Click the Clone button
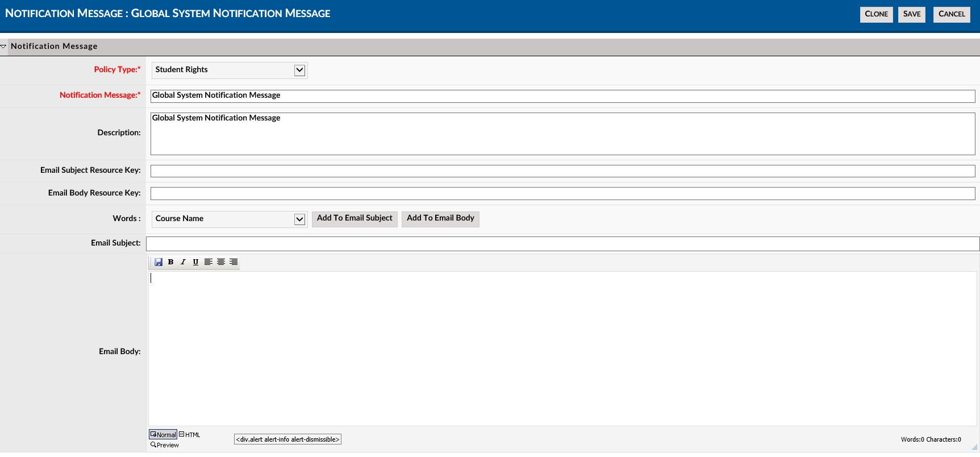 (876, 14)
